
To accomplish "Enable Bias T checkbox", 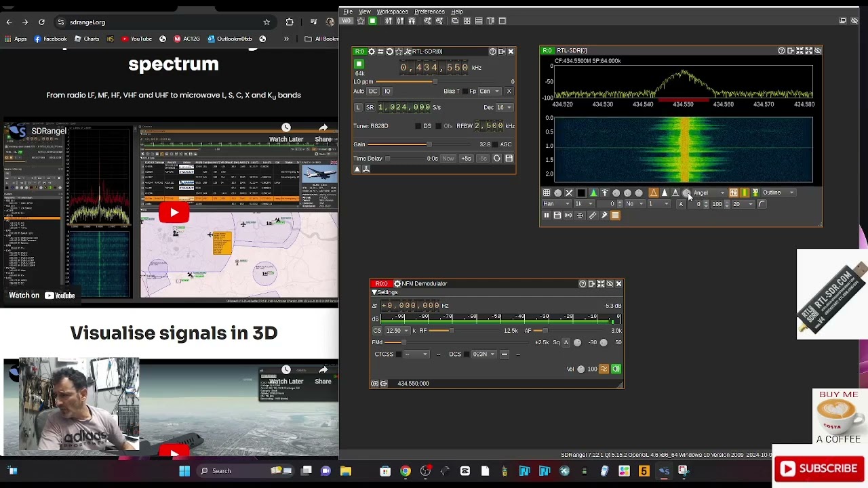I will [x=465, y=91].
